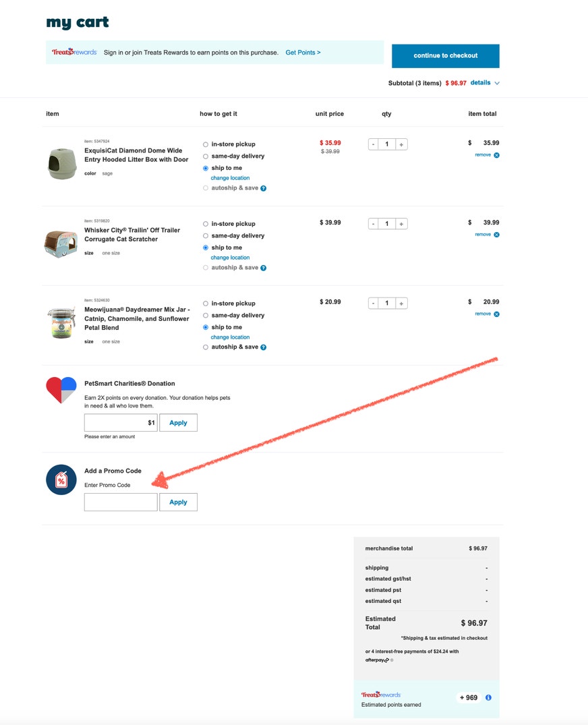This screenshot has width=588, height=725.
Task: Click the Estimated Total $ 96.97 amount
Action: pos(474,623)
